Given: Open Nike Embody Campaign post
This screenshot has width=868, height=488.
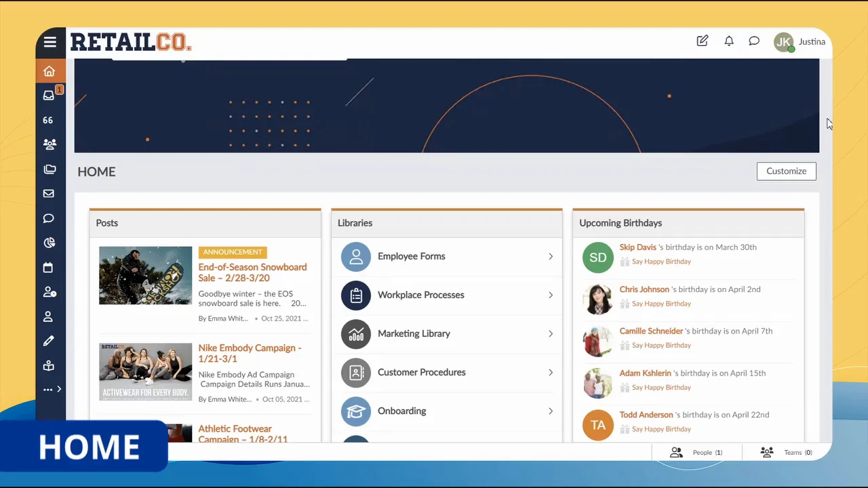Looking at the screenshot, I should coord(250,353).
